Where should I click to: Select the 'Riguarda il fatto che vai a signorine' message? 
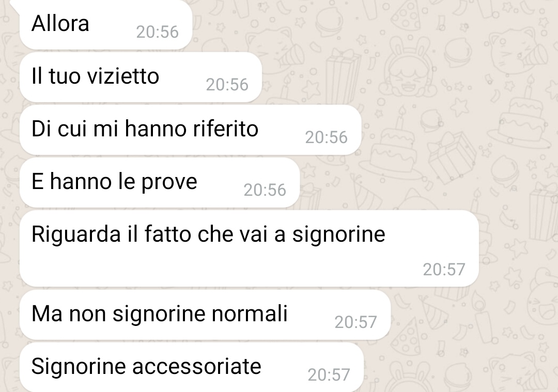(x=249, y=248)
